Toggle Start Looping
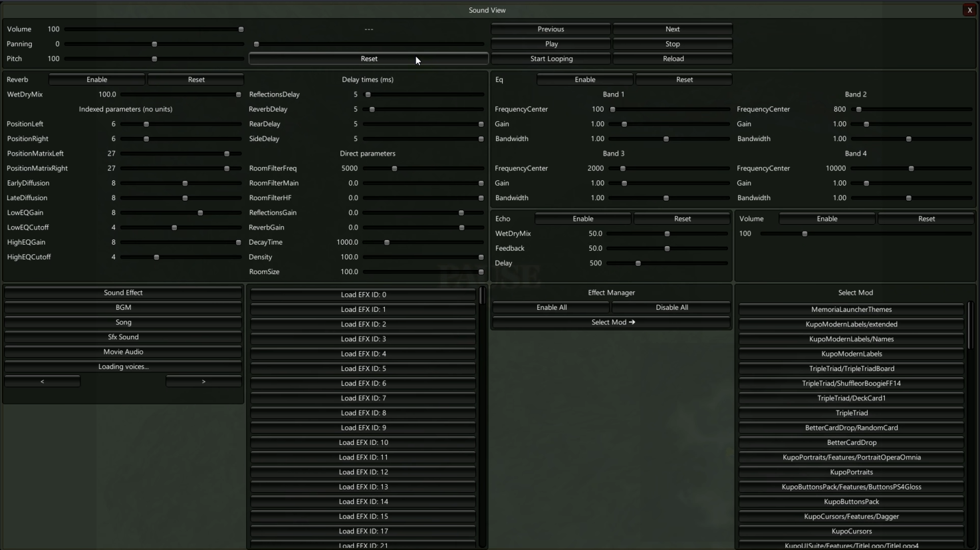This screenshot has width=980, height=550. tap(551, 59)
